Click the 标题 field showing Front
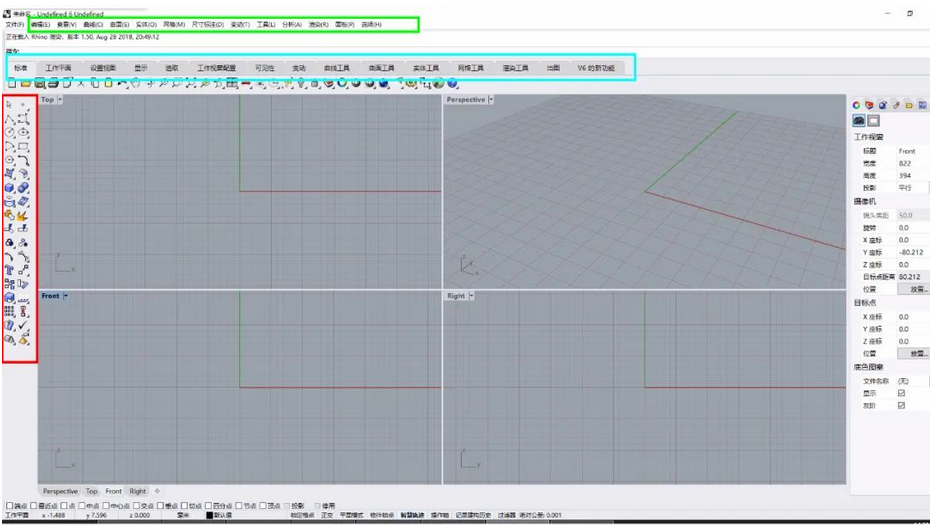The image size is (932, 525). [x=912, y=152]
